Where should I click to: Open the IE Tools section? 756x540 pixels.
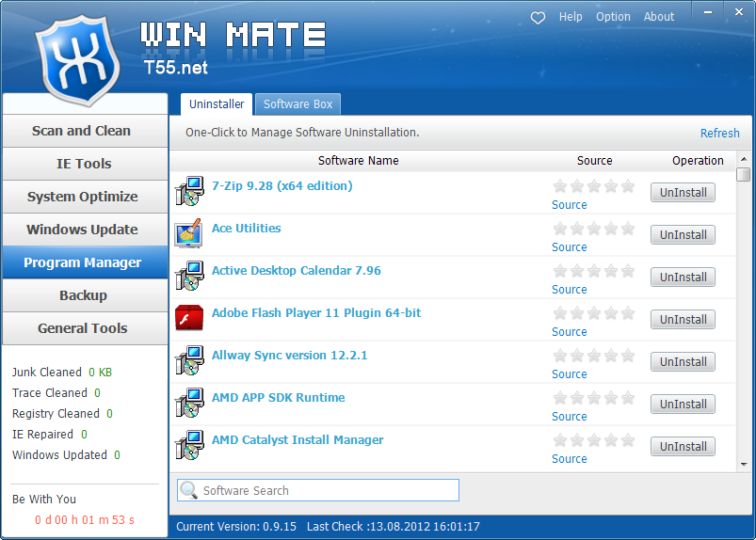click(85, 164)
